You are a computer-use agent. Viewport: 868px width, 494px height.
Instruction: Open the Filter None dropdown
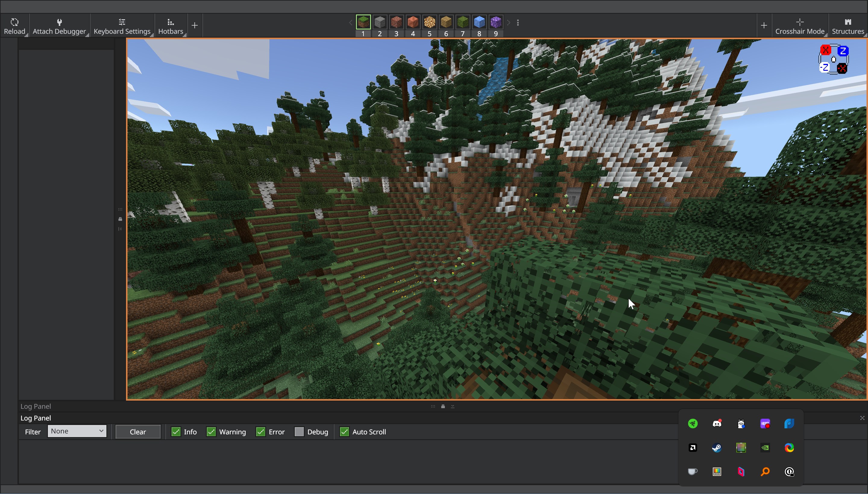(77, 431)
